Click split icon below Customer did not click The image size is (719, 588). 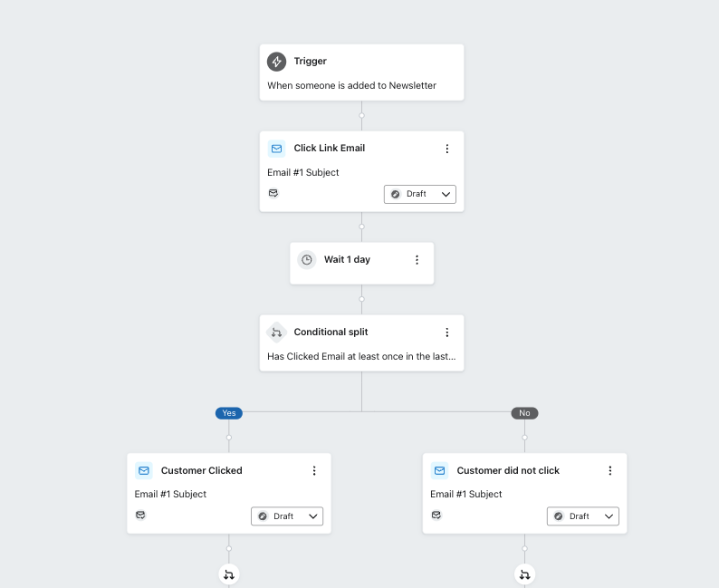point(524,574)
